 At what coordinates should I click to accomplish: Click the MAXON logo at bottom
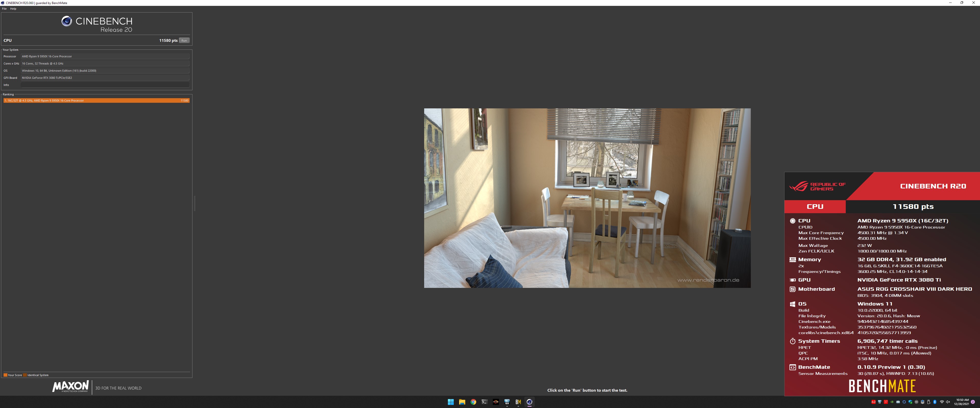(70, 386)
